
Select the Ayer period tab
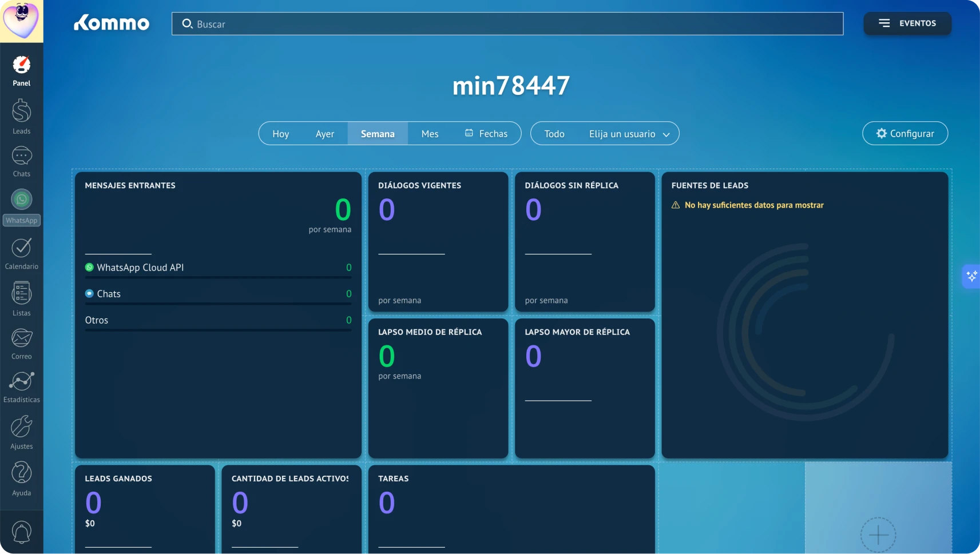click(x=324, y=133)
